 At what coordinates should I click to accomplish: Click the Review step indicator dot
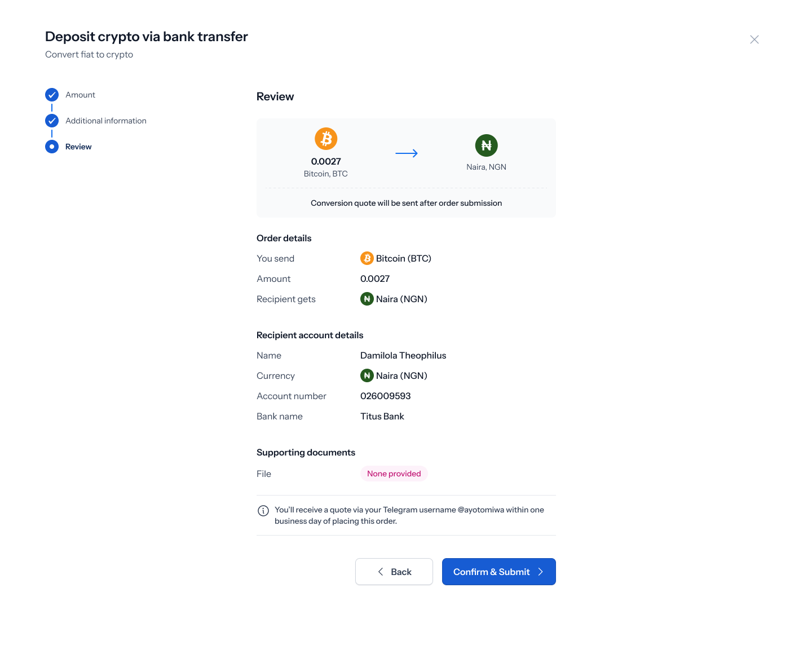52,147
